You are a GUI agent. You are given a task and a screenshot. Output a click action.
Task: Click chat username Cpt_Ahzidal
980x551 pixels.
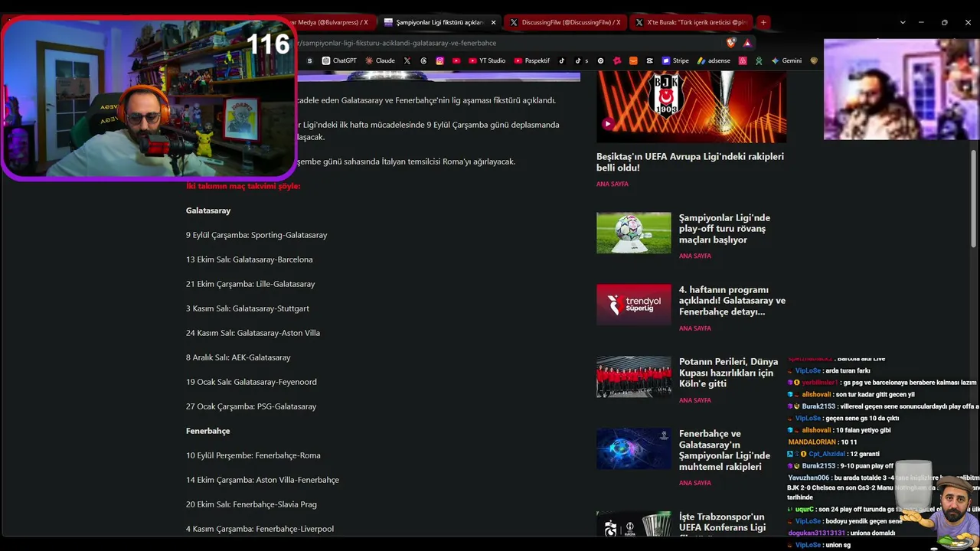point(826,454)
